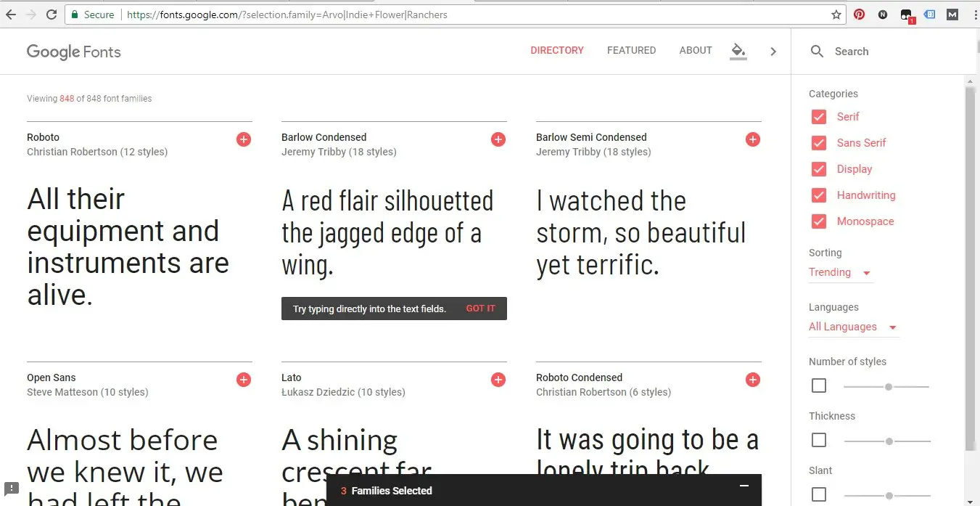Viewport: 980px width, 506px height.
Task: Reload the page
Action: 52,15
